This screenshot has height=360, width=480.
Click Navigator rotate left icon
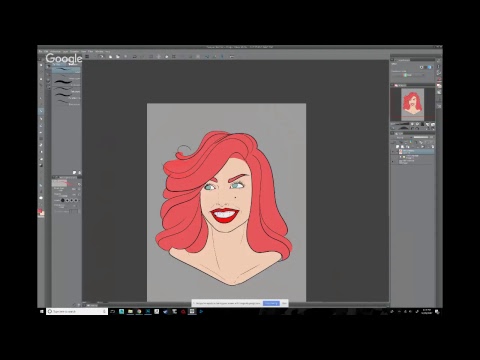tap(412, 128)
